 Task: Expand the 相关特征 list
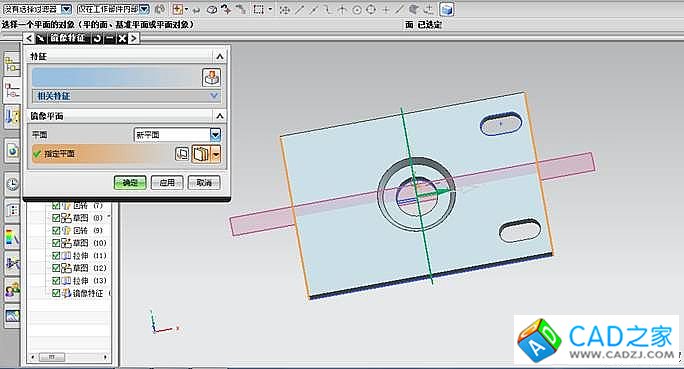[214, 96]
